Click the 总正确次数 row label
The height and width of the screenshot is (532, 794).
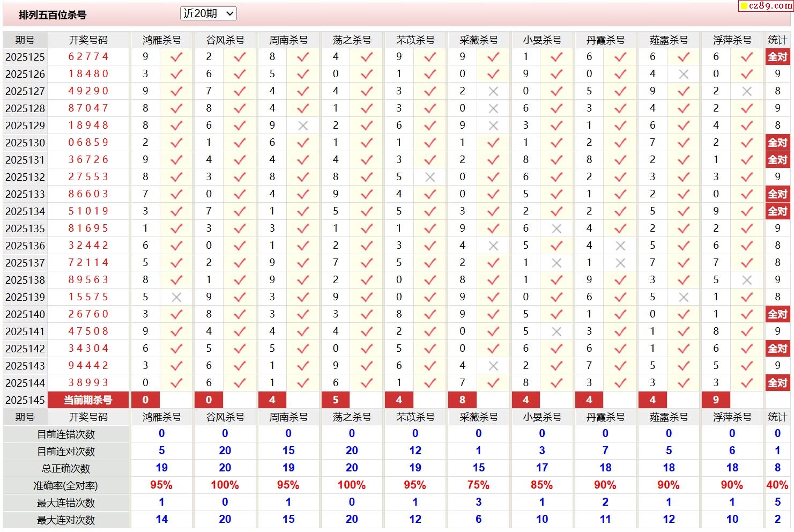66,469
